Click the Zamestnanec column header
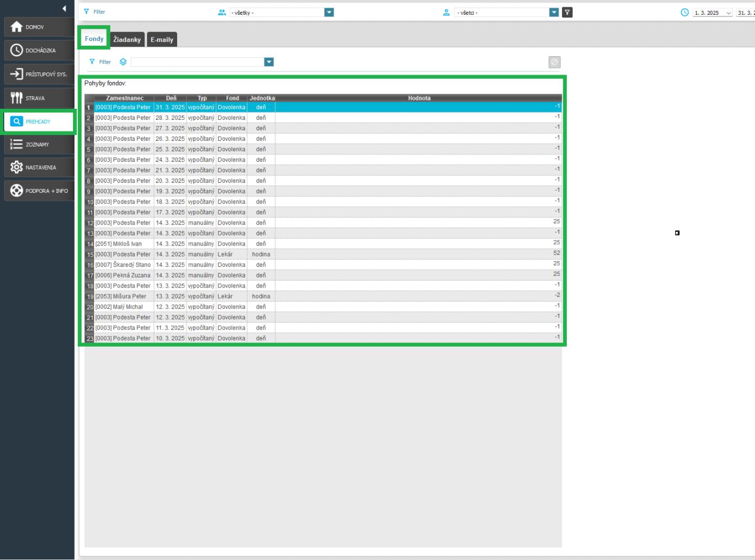 pos(125,98)
